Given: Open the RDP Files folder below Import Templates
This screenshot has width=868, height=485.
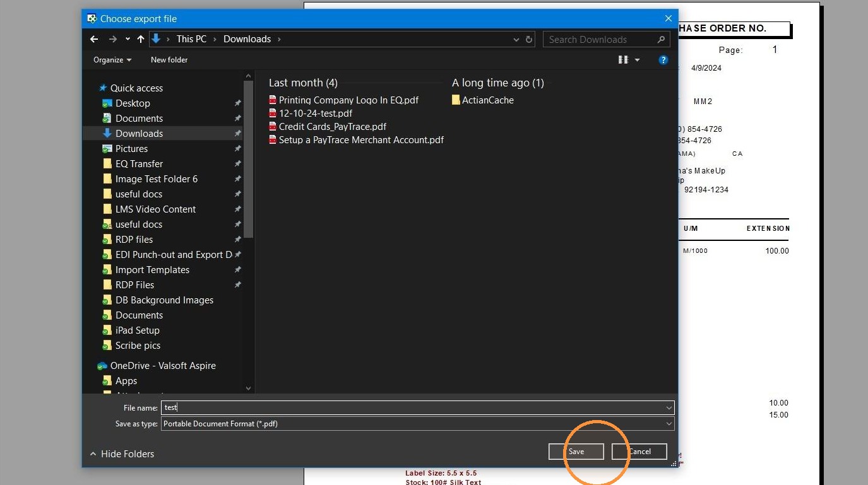Looking at the screenshot, I should point(134,285).
